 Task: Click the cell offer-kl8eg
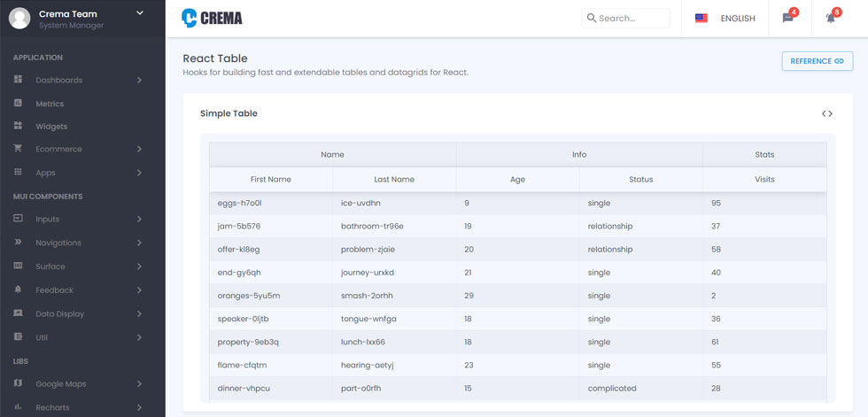pyautogui.click(x=271, y=250)
